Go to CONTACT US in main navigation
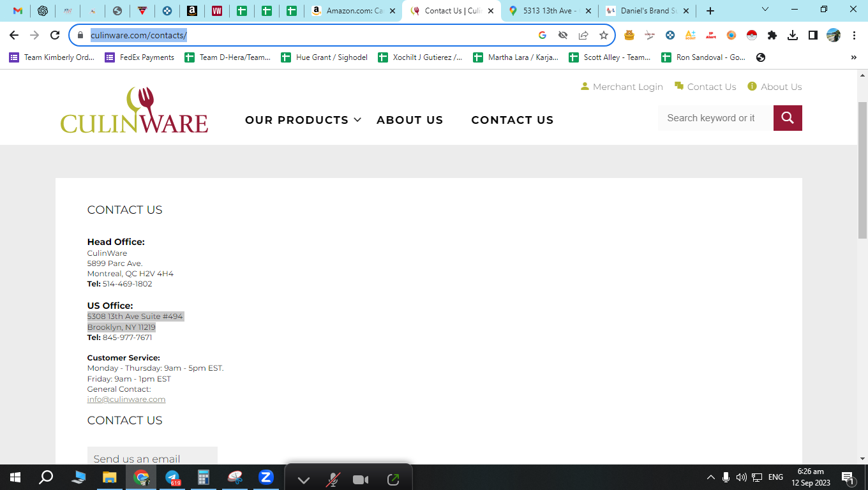 [x=513, y=120]
